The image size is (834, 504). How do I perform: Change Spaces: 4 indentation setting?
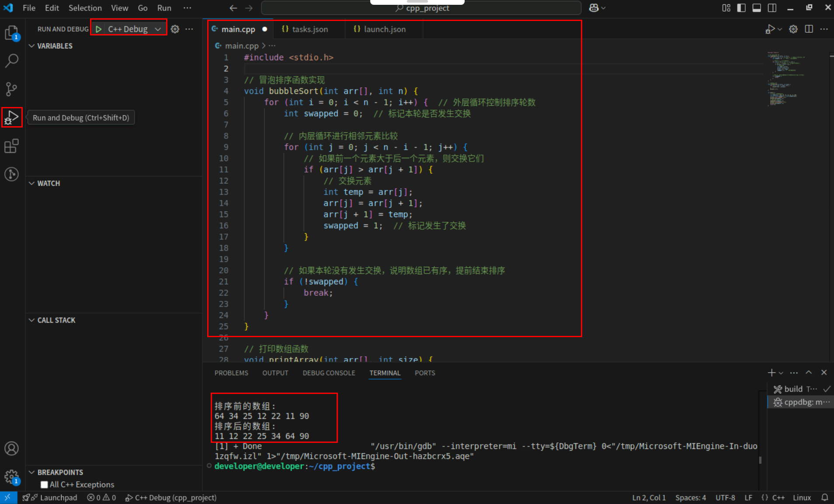coord(690,497)
